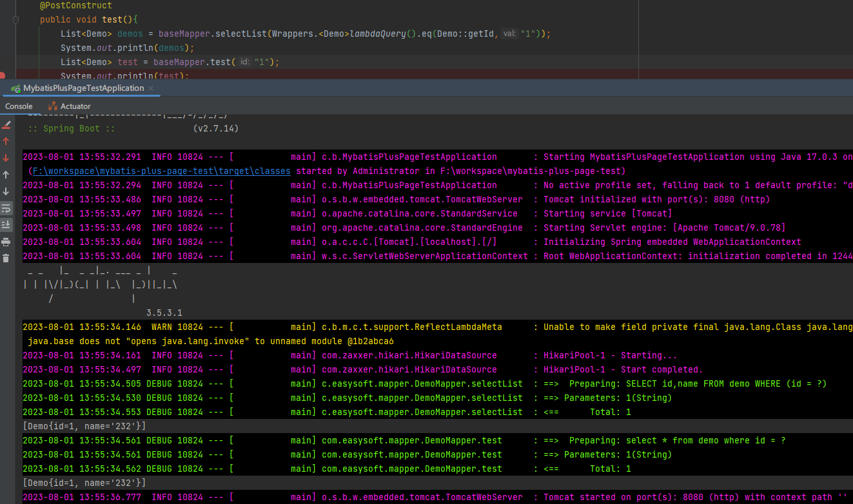Click the print console icon
This screenshot has width=853, height=504.
6,242
